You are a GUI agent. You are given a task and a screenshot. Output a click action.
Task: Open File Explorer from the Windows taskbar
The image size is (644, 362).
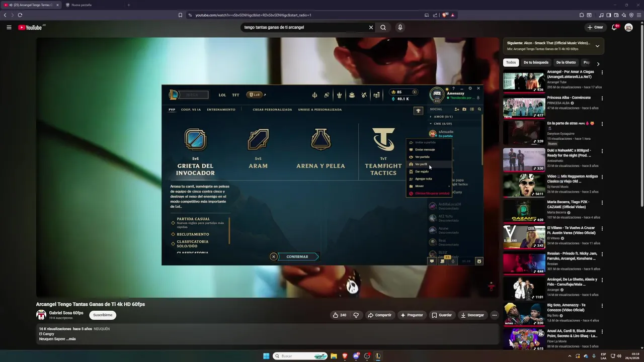[x=334, y=356]
